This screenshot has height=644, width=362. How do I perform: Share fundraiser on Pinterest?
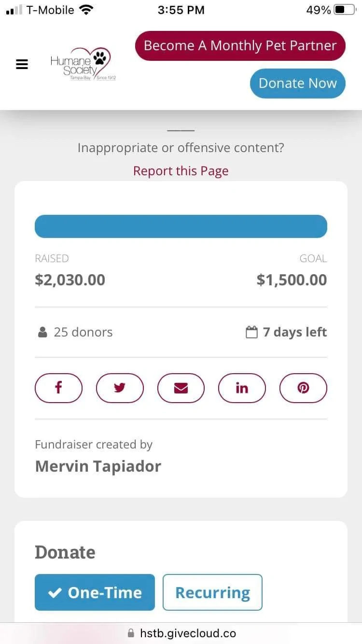coord(303,388)
